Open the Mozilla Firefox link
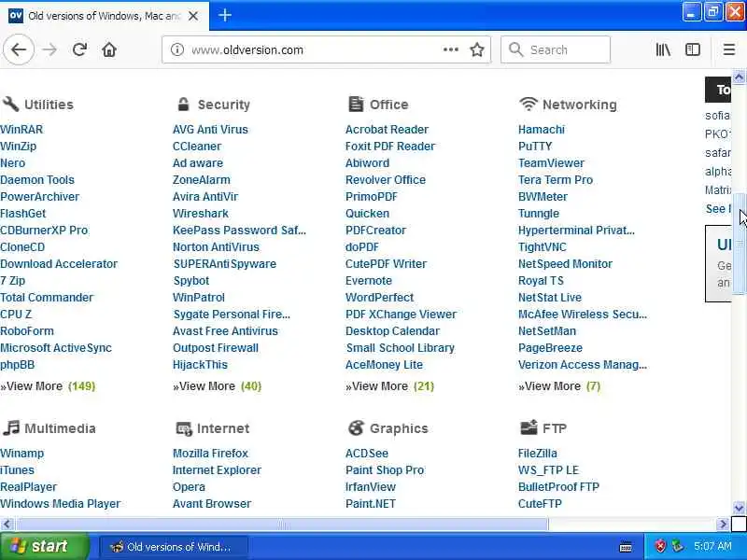The image size is (747, 560). coord(211,453)
